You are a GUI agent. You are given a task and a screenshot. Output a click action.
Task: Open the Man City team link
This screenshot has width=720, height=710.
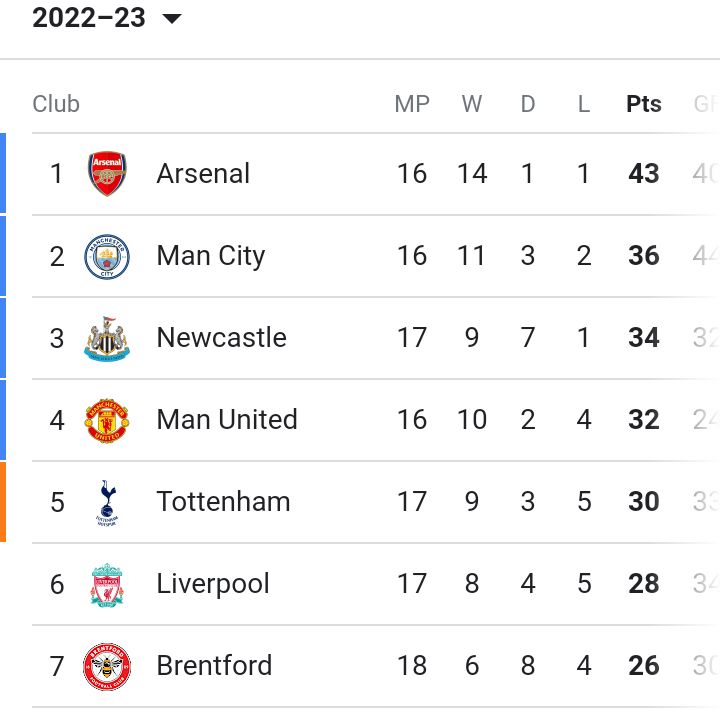pos(211,256)
